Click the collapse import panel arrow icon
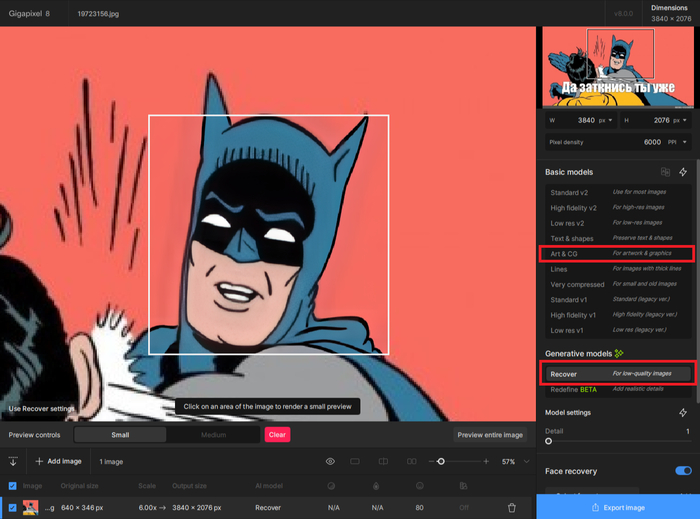Screen dimensions: 700x519 [13, 461]
